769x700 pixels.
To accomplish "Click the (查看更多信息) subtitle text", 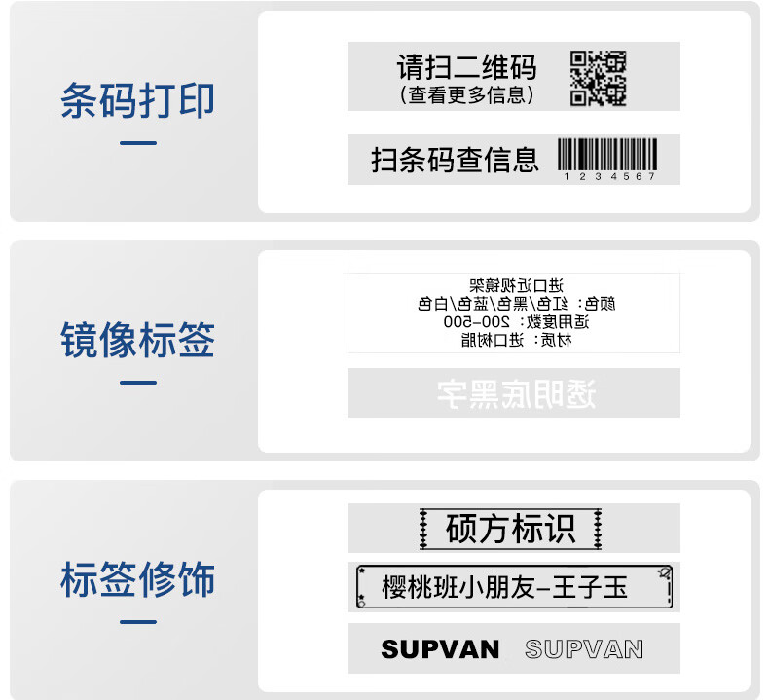I will point(466,94).
